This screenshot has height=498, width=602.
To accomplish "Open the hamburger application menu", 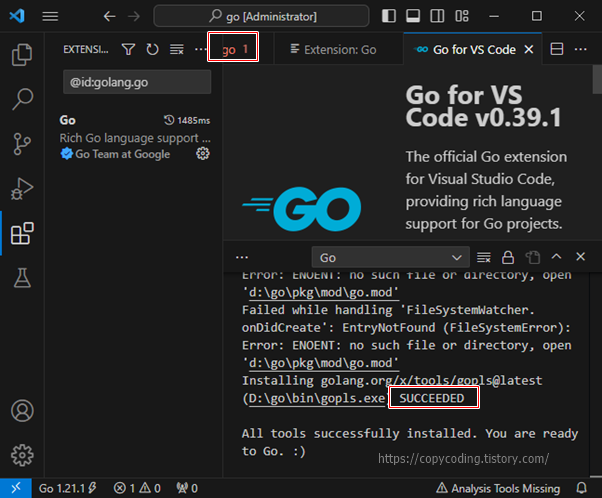I will [50, 17].
